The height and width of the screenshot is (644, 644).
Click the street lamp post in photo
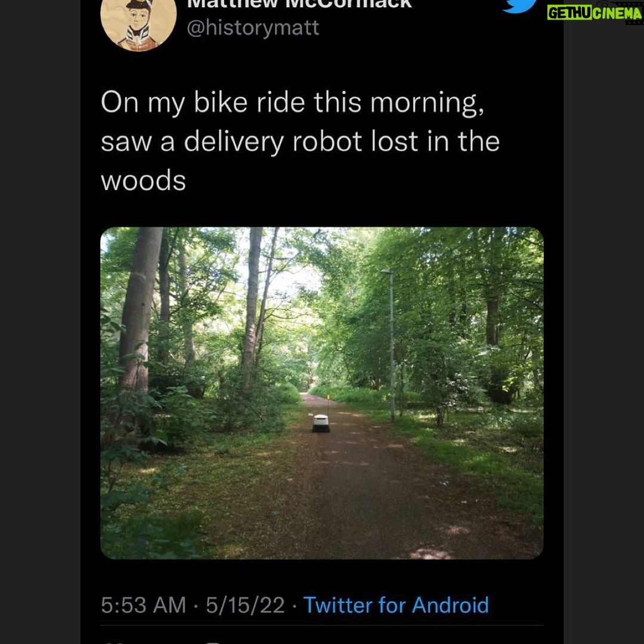pyautogui.click(x=391, y=345)
